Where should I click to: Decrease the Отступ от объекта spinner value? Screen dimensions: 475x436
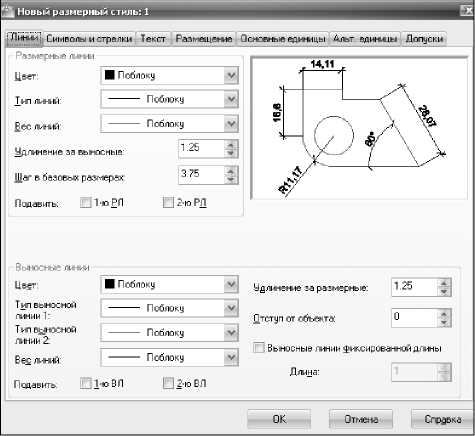pos(444,323)
